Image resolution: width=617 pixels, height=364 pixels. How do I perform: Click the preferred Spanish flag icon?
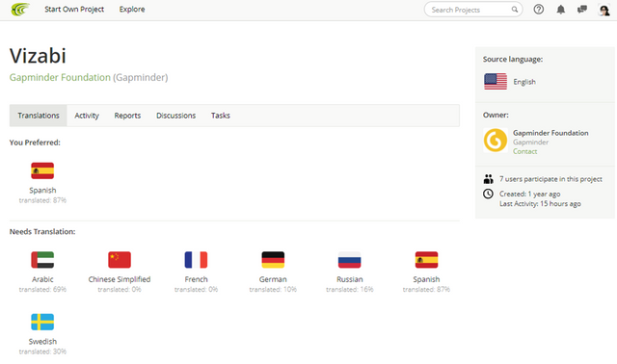click(x=42, y=170)
